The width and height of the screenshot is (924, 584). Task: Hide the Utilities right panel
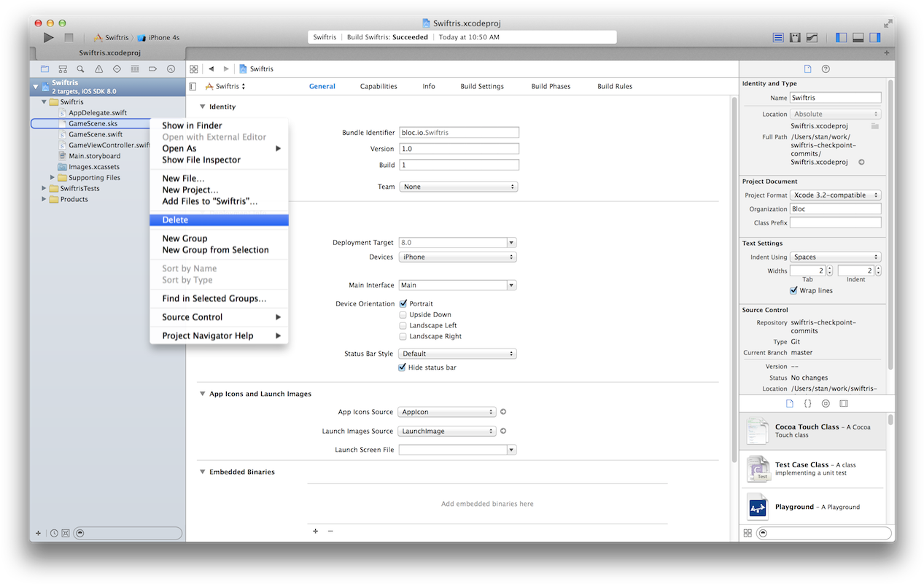[874, 37]
